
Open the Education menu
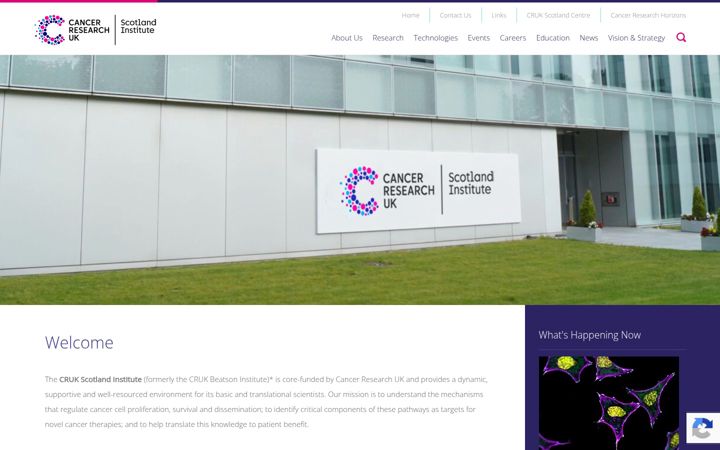pyautogui.click(x=552, y=38)
